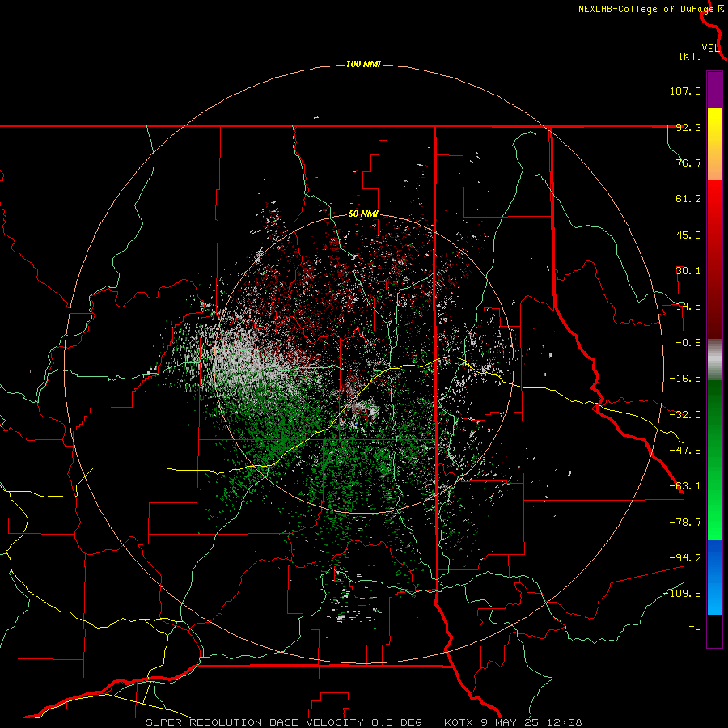Click the TH legend label
Screen dimensions: 728x728
tap(695, 630)
